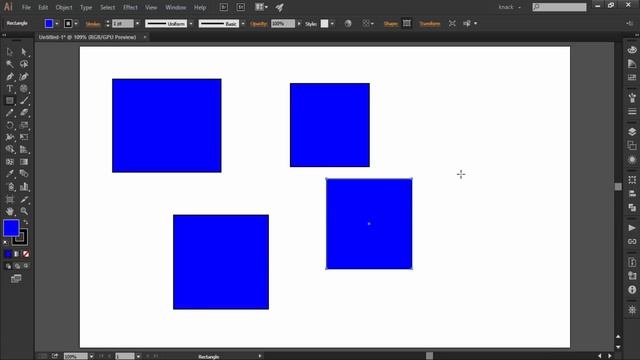Set paint mode to Gradient

click(17, 254)
